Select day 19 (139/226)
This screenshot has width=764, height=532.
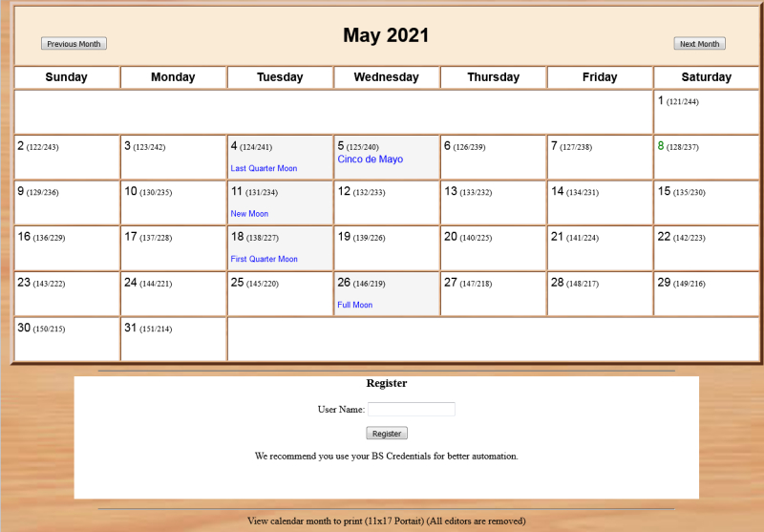(x=387, y=248)
